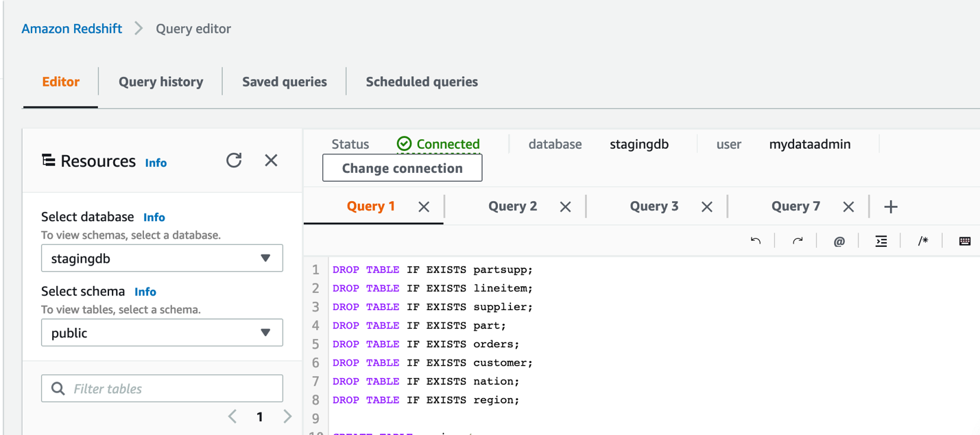Open keyboard shortcuts icon
Viewport: 980px width, 435px height.
point(965,241)
